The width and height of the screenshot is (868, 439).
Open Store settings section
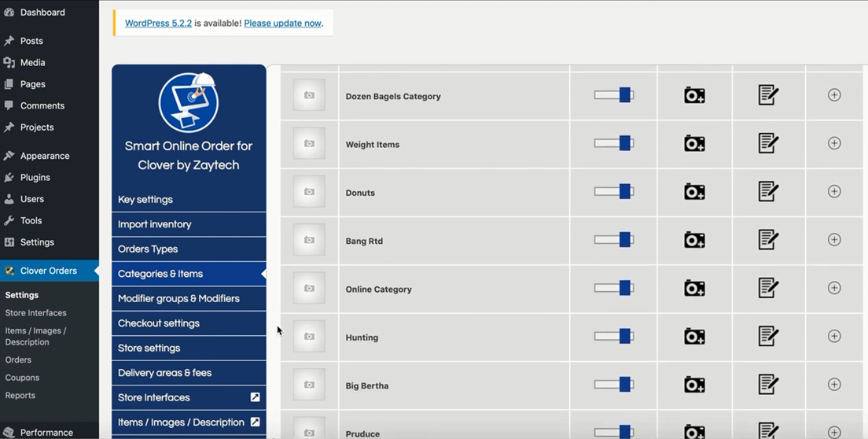(189, 348)
